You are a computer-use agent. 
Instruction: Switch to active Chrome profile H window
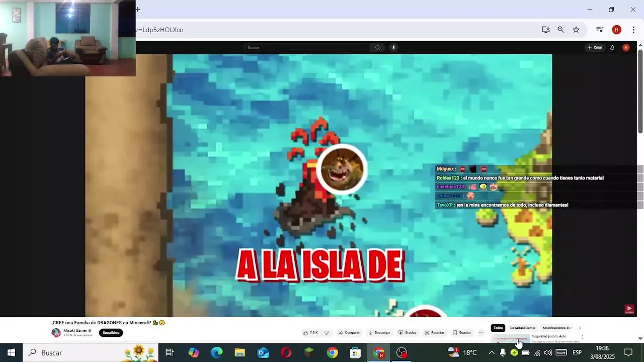[379, 352]
